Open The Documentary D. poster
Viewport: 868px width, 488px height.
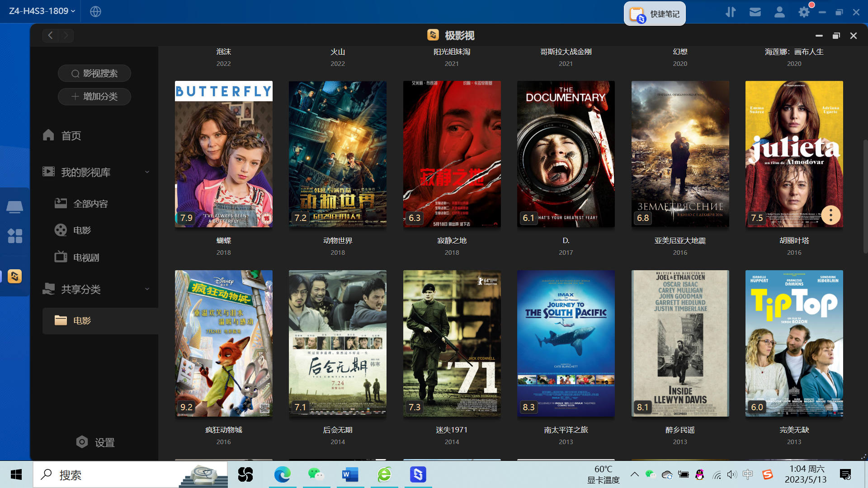click(566, 154)
